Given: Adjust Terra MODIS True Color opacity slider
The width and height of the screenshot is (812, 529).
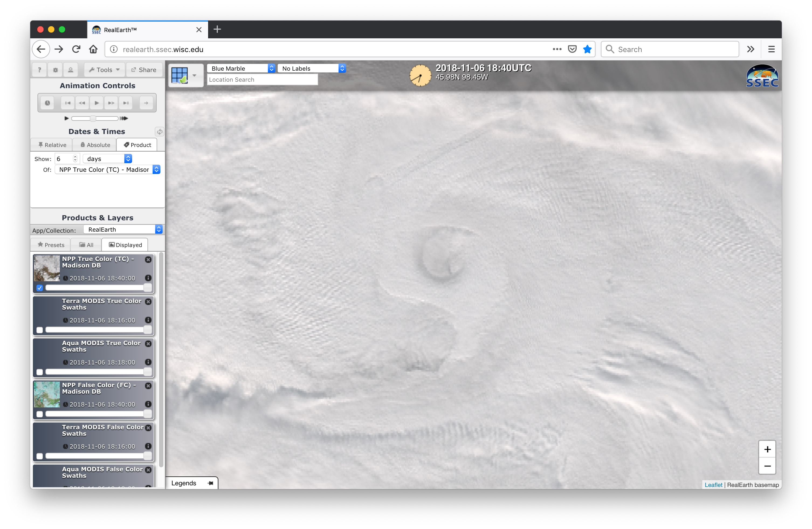Looking at the screenshot, I should pyautogui.click(x=99, y=330).
